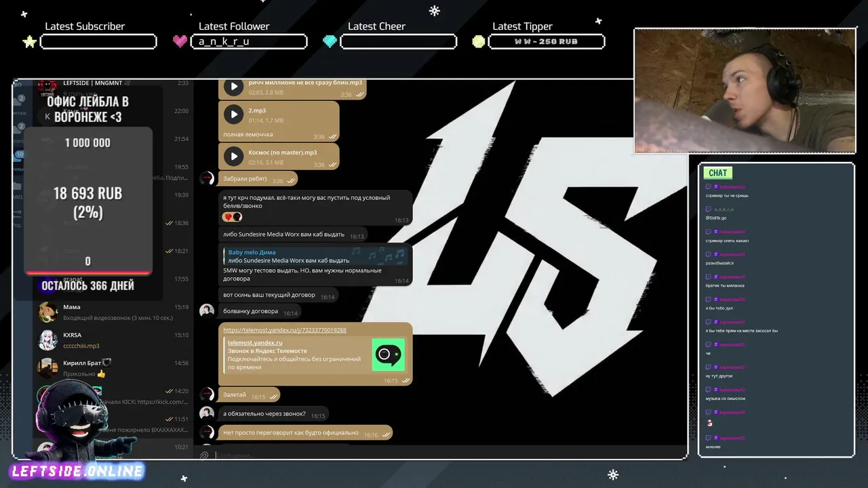Open the Кирилл Брат chat

point(113,368)
